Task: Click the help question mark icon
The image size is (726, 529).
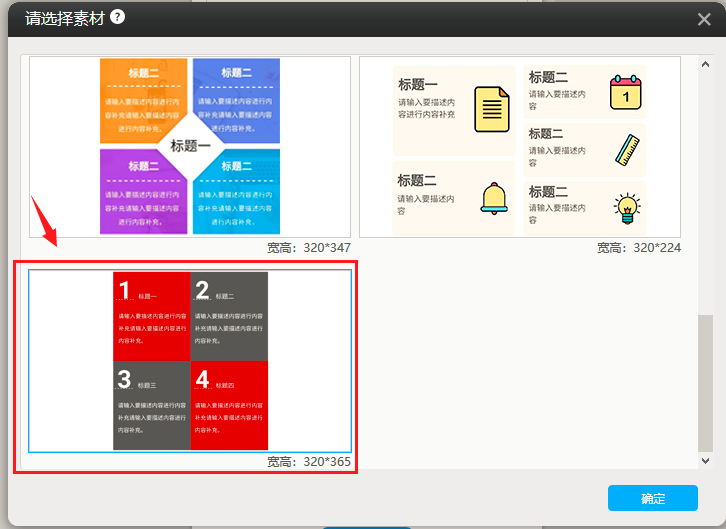Action: tap(118, 17)
